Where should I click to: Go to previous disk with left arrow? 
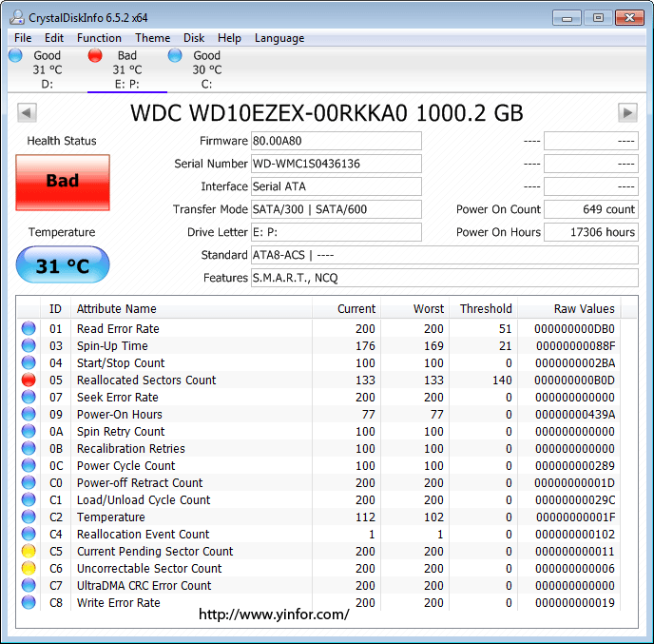pyautogui.click(x=28, y=112)
